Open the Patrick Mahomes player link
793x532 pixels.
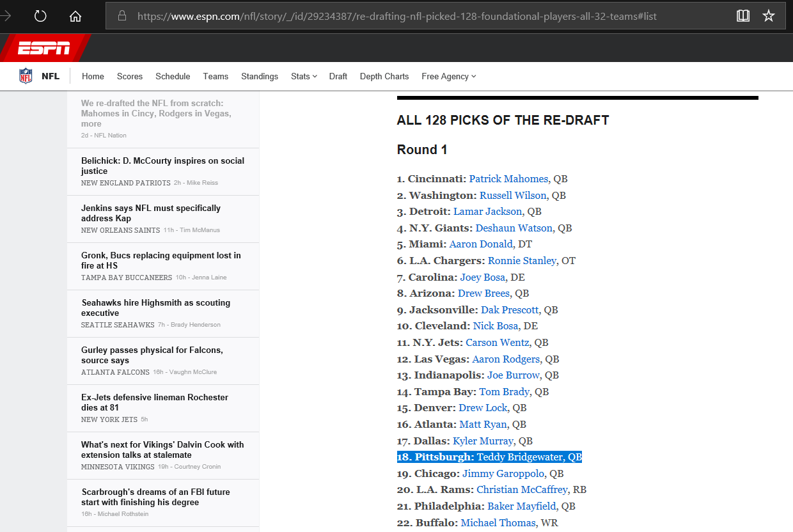coord(508,179)
